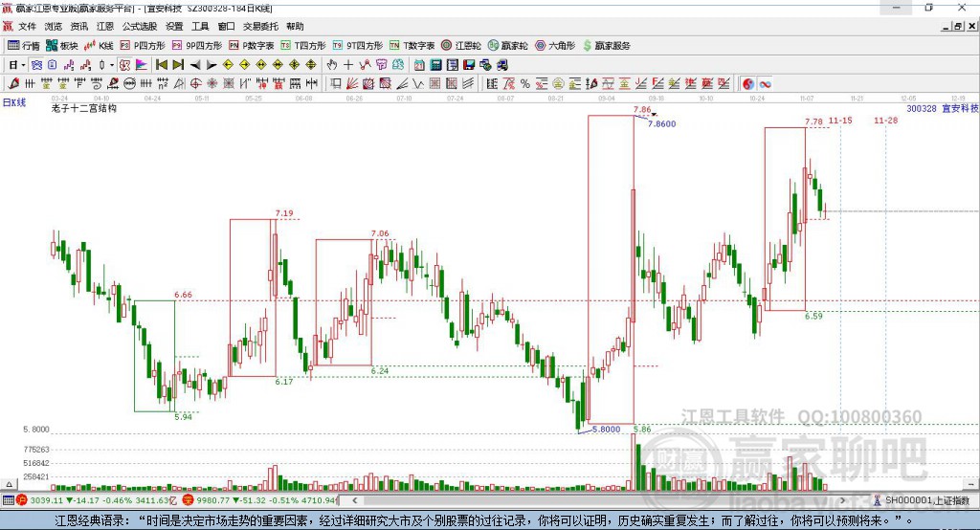
Task: Click the 日K线 period label
Action: [14, 102]
